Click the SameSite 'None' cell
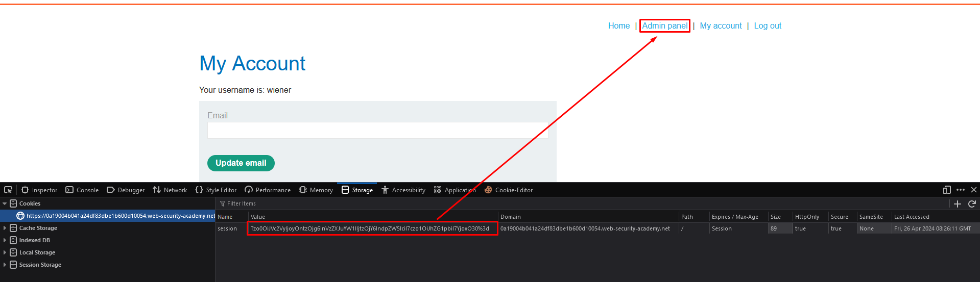980x282 pixels. [874, 228]
